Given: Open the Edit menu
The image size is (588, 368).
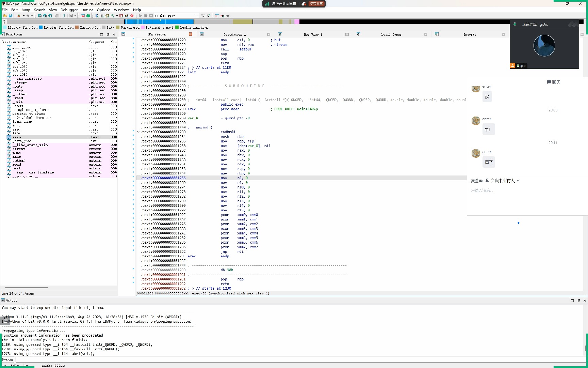Looking at the screenshot, I should tap(14, 10).
